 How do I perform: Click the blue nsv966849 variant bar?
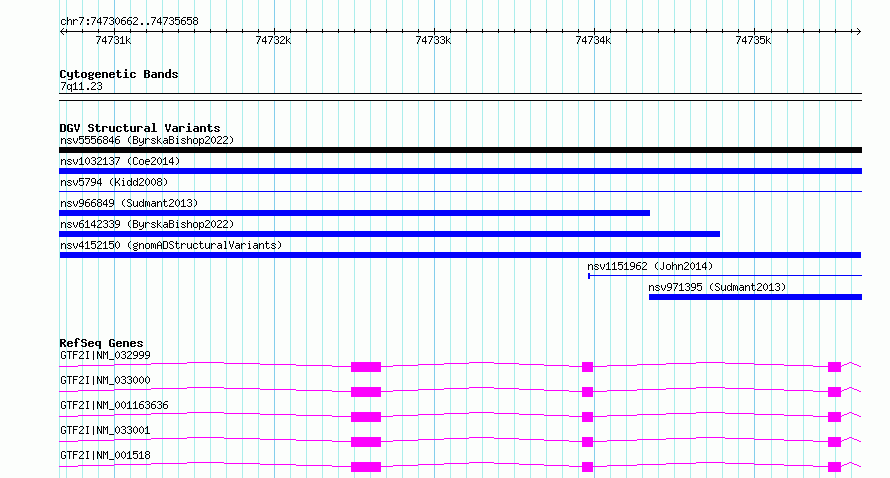click(x=354, y=213)
